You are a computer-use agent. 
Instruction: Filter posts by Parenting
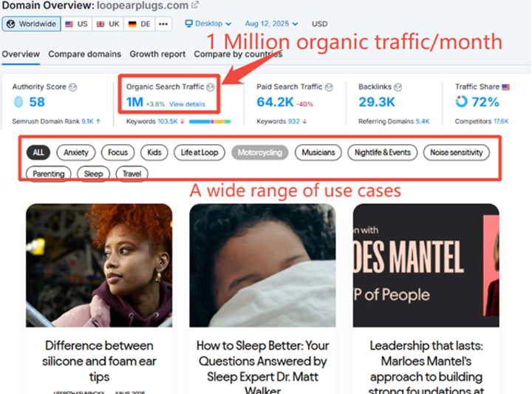[49, 174]
